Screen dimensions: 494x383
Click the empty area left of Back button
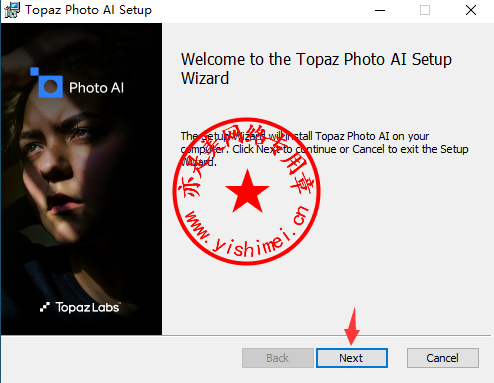pyautogui.click(x=122, y=358)
